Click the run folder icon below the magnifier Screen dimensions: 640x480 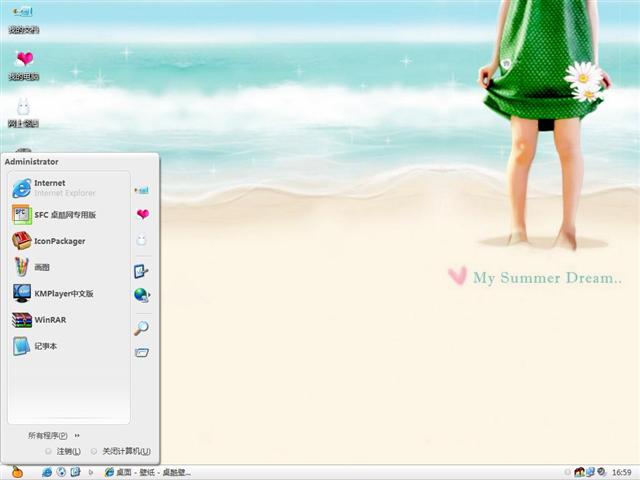click(142, 352)
